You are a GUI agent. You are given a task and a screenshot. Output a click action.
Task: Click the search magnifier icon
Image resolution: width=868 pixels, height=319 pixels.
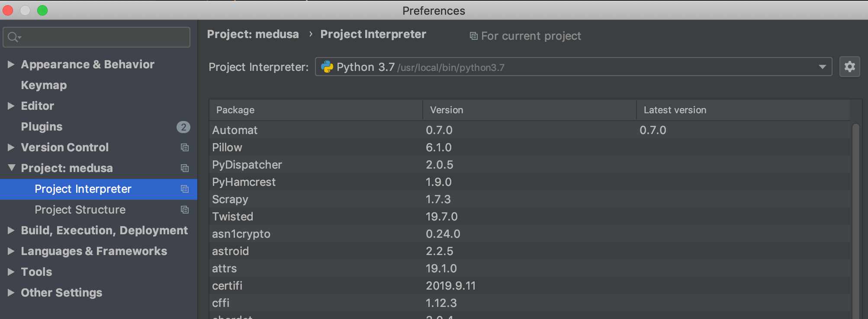(13, 37)
